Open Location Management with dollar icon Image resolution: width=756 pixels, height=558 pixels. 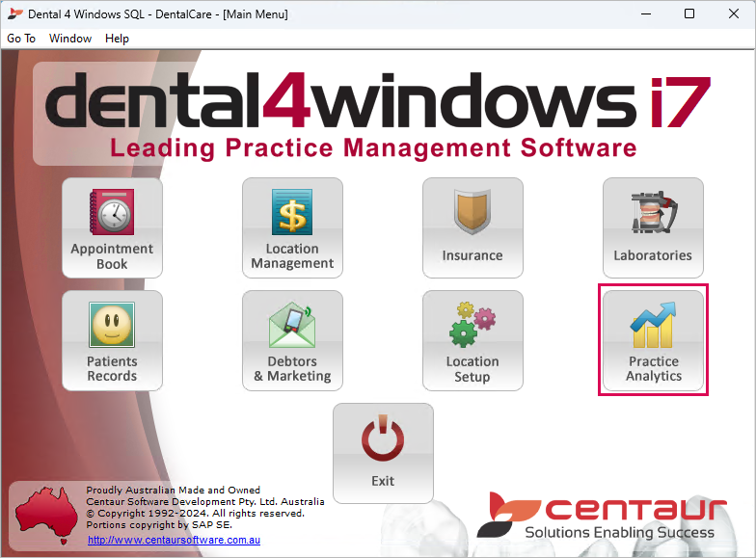(292, 227)
